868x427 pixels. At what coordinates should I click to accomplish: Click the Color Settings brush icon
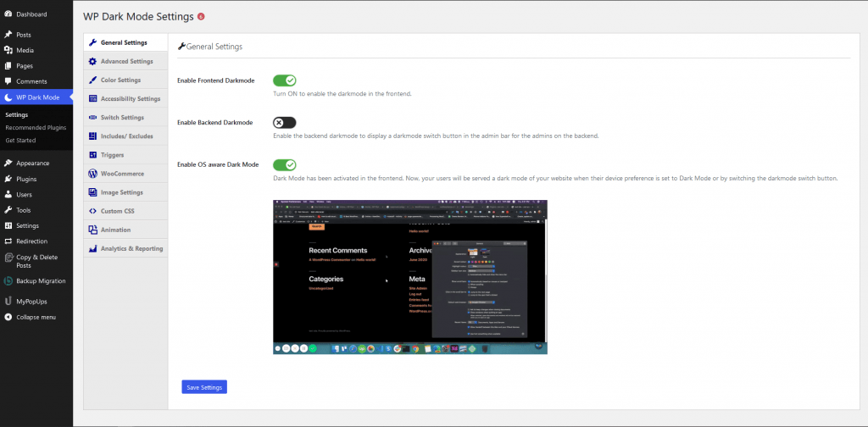click(x=92, y=80)
